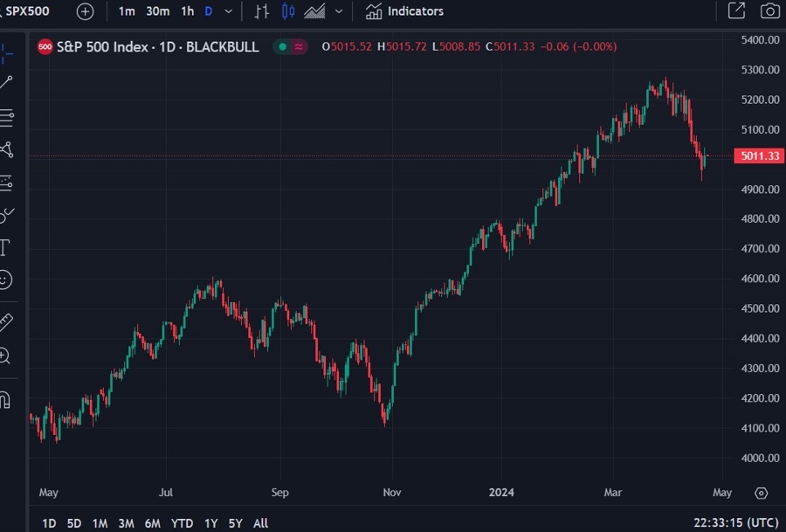Viewport: 786px width, 532px height.
Task: Toggle the magnet snap mode
Action: pos(5,400)
